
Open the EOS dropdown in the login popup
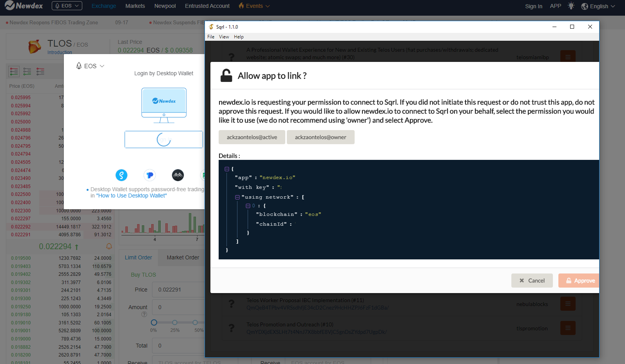(x=90, y=66)
